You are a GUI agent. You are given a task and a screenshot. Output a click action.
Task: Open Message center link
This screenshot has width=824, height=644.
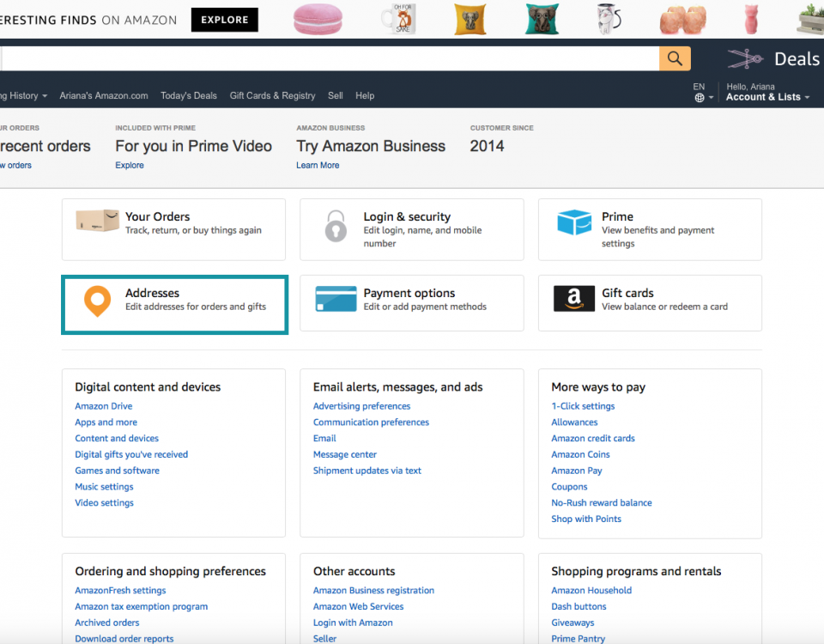click(x=345, y=454)
